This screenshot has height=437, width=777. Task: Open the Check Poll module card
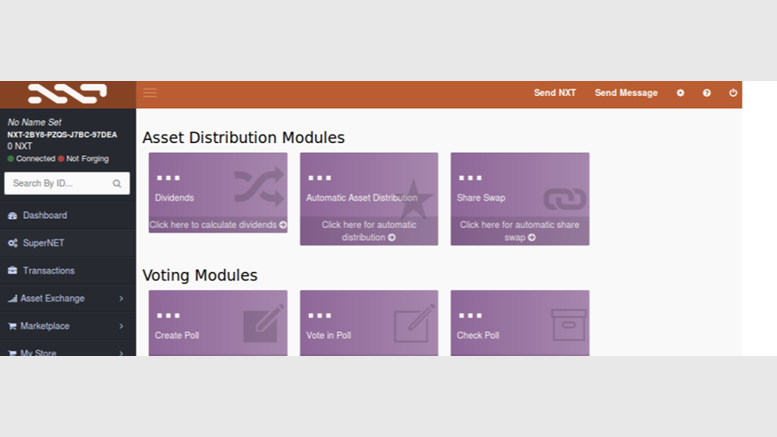pos(520,323)
